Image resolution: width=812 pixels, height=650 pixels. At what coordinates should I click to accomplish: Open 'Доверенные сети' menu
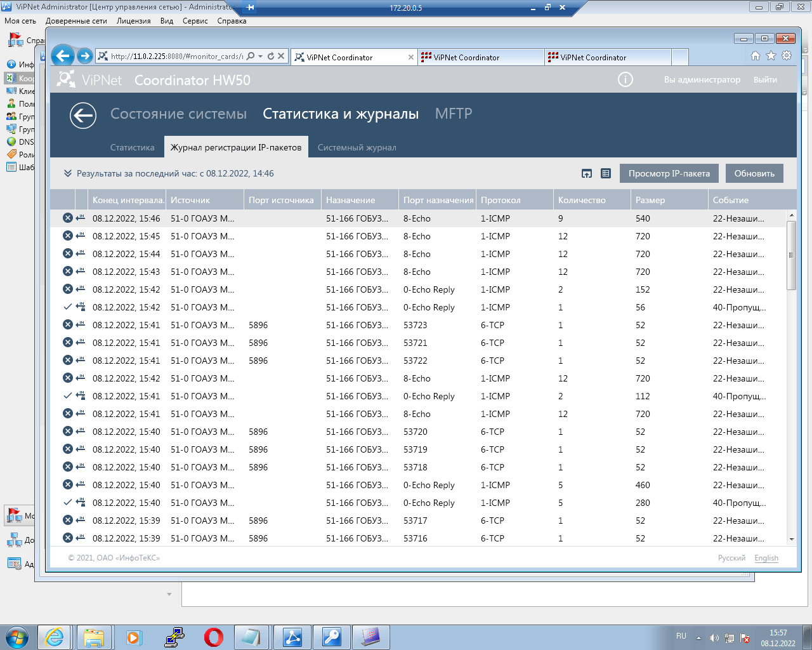(76, 21)
